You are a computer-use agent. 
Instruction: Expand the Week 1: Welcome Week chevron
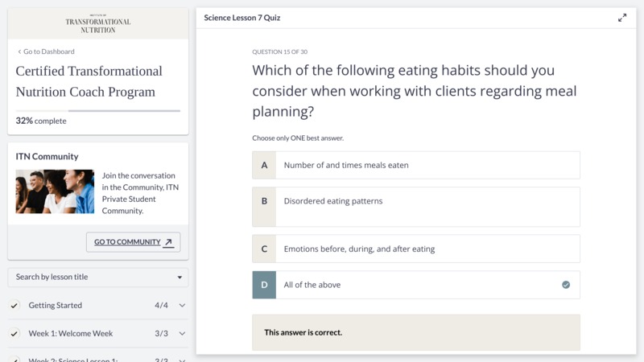coord(182,333)
